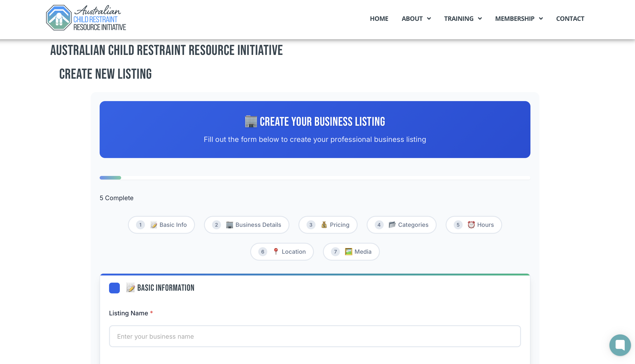Image resolution: width=635 pixels, height=364 pixels.
Task: Click the Listing Name input field
Action: point(315,336)
